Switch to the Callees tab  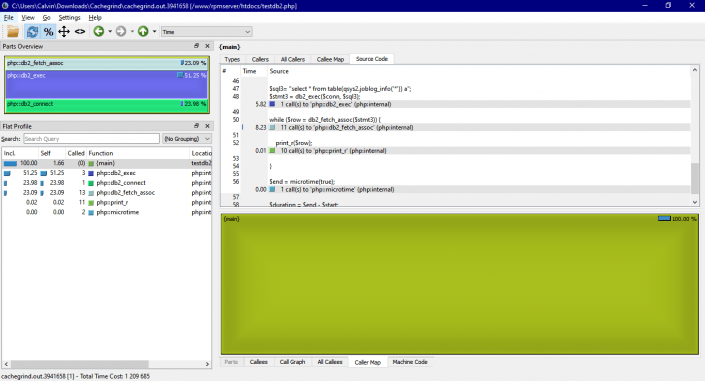click(x=259, y=362)
